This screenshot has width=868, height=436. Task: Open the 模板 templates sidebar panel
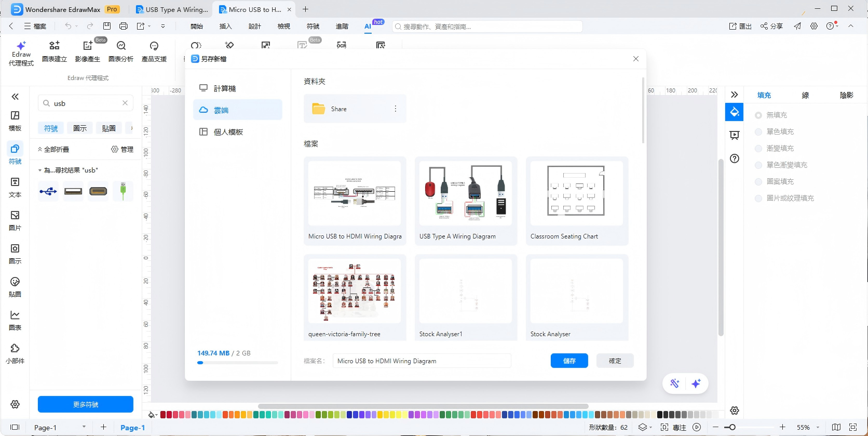tap(15, 121)
